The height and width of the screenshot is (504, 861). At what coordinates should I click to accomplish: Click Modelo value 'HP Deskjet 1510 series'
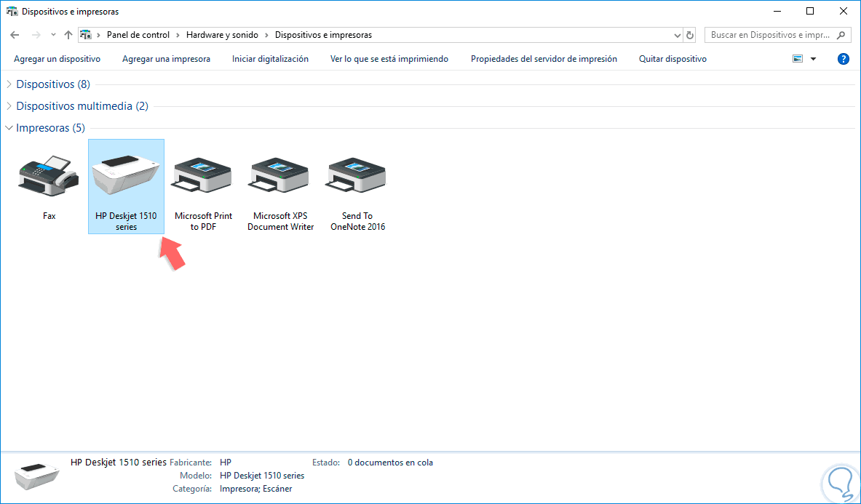coord(262,476)
